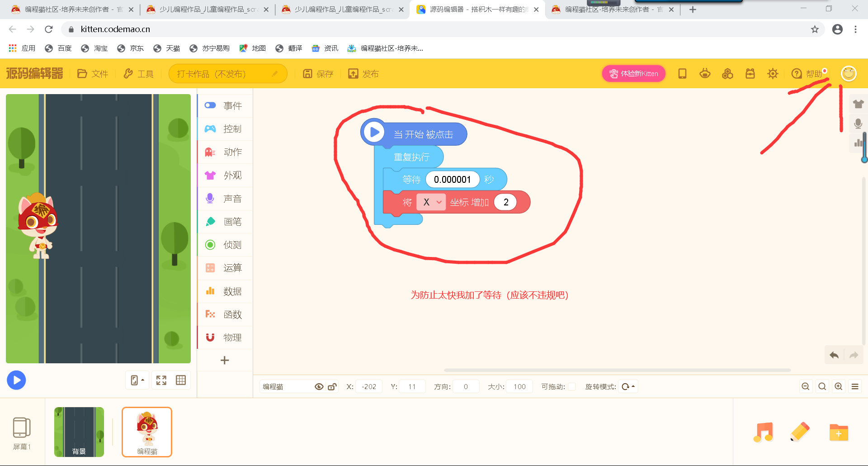868x466 pixels.
Task: Reset the block workspace zoom
Action: click(822, 386)
